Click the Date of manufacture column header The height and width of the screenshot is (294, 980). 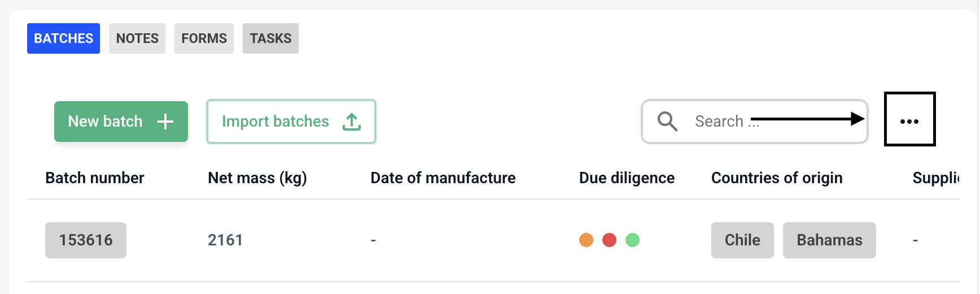pyautogui.click(x=443, y=178)
